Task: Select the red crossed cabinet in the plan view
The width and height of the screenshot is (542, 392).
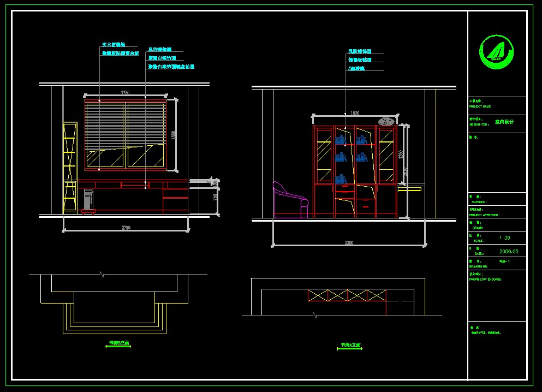Action: tap(347, 295)
